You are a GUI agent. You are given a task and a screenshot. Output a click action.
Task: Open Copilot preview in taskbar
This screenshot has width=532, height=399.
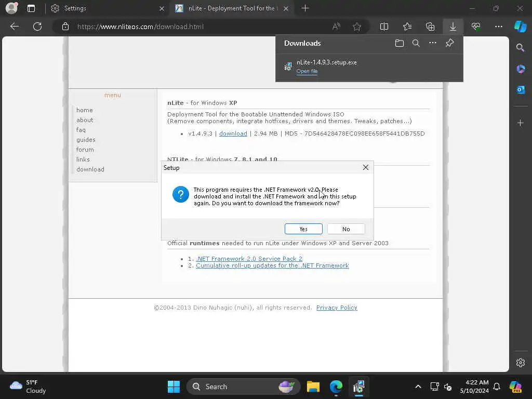pos(516,387)
